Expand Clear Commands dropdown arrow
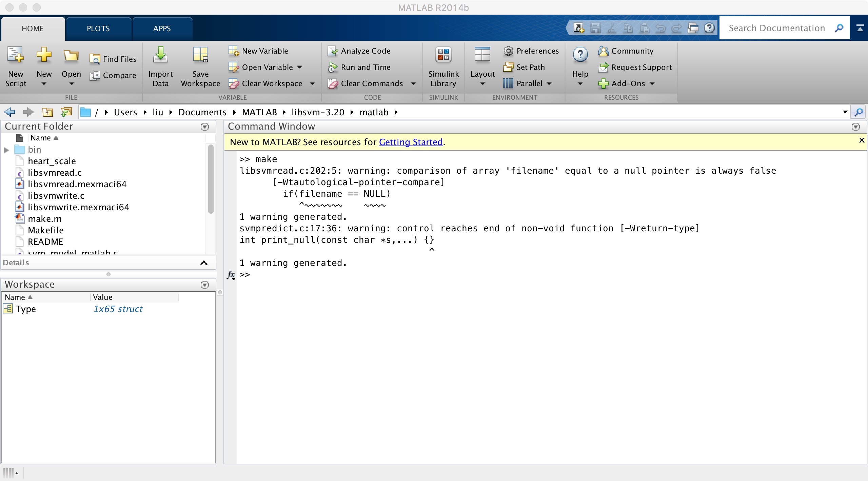 point(414,83)
